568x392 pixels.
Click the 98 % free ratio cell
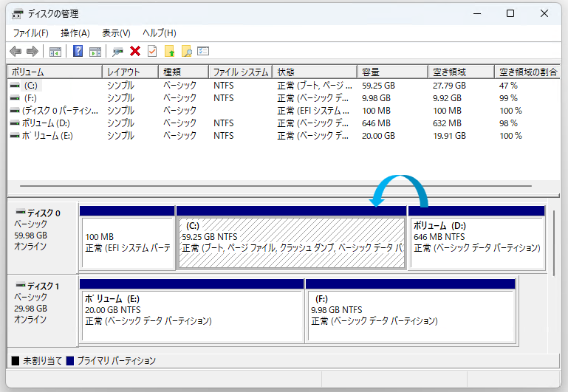508,123
